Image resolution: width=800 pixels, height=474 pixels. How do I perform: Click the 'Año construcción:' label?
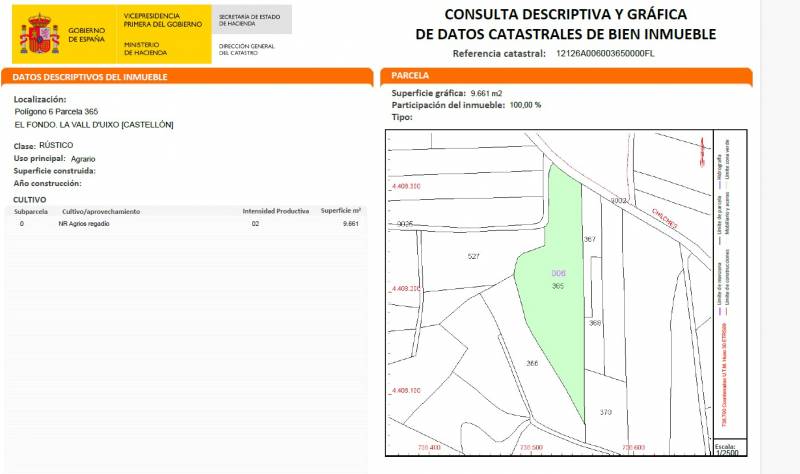[47, 183]
